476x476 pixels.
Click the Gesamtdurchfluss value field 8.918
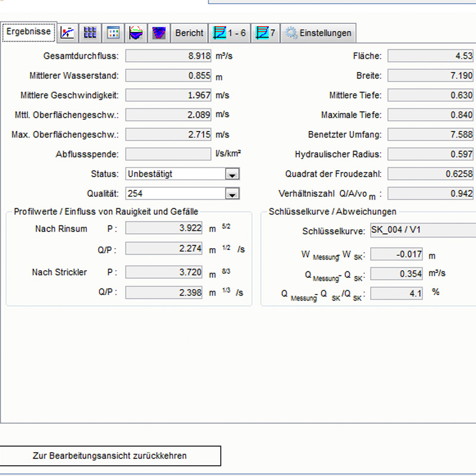pyautogui.click(x=168, y=56)
